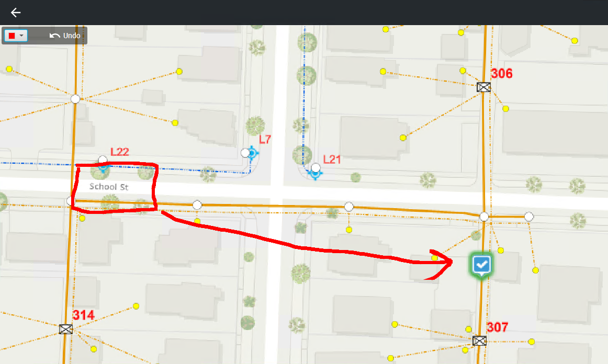
Task: Click the crossed-box symbol labeled 306
Action: coord(483,87)
